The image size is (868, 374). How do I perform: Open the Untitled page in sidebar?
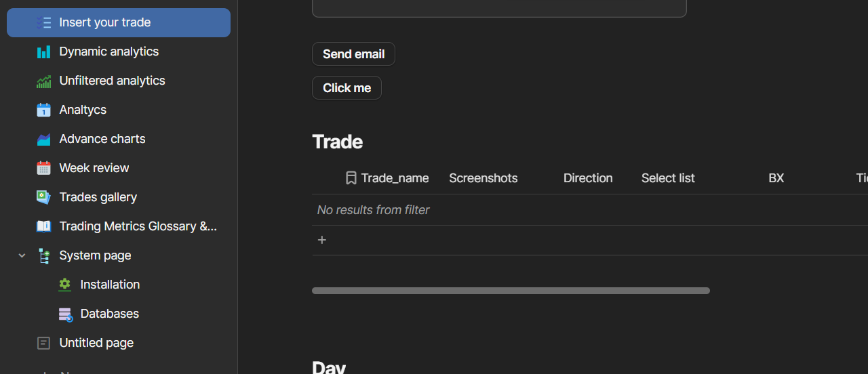(x=96, y=343)
